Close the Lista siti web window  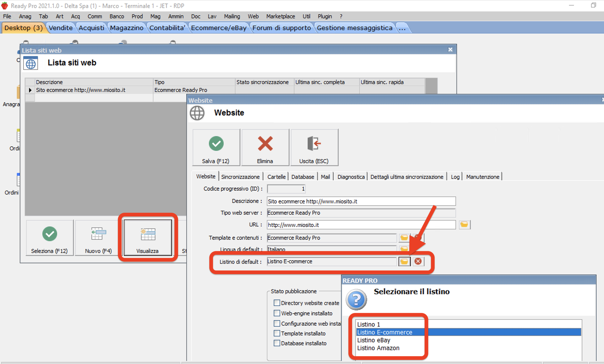[x=450, y=50]
